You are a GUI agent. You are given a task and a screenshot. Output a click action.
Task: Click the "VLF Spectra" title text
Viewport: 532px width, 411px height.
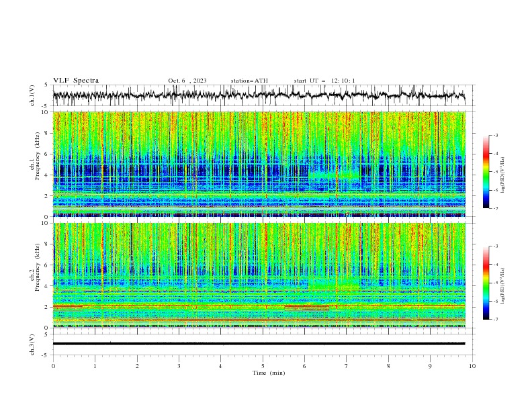tap(76, 81)
